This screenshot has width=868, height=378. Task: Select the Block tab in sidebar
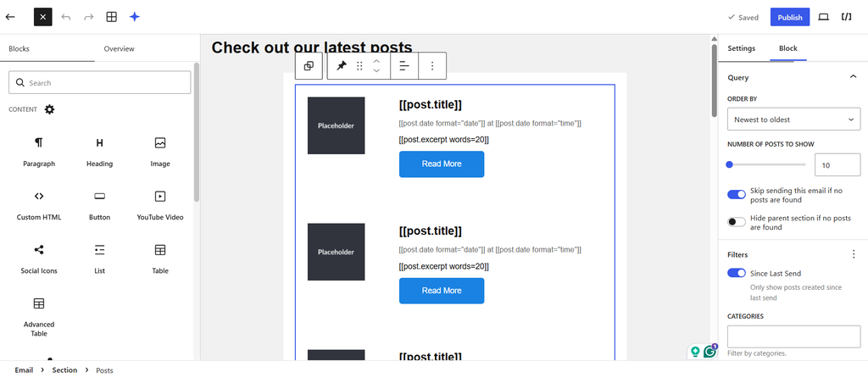coord(788,48)
